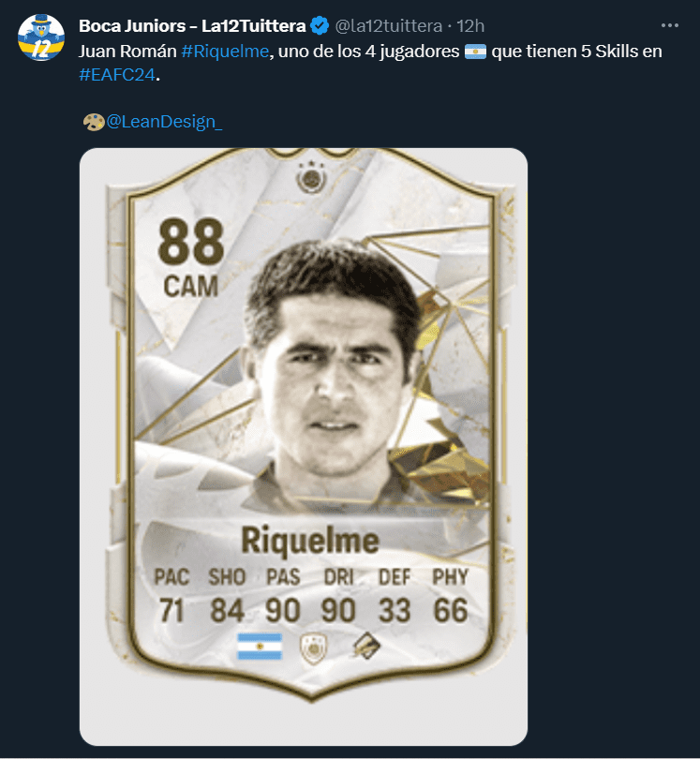This screenshot has height=759, width=700.
Task: Click the Boca Juniors – La12Tuittera display name
Action: pos(192,25)
